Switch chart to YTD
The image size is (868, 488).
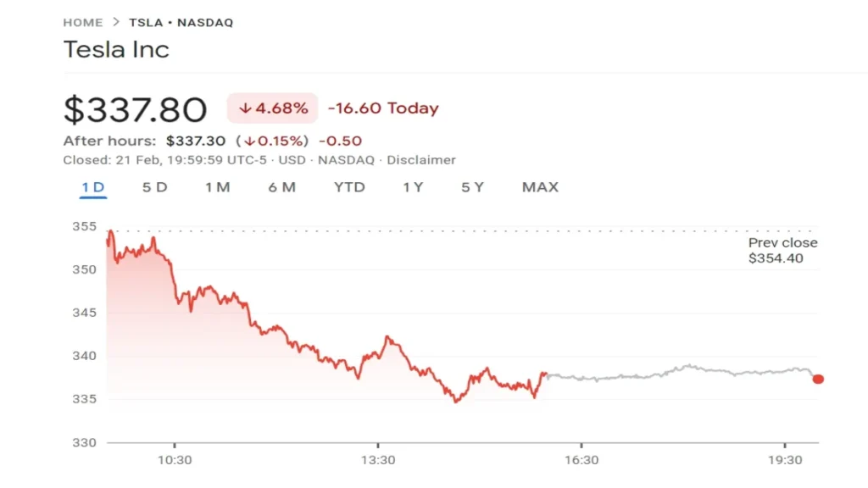pos(349,187)
